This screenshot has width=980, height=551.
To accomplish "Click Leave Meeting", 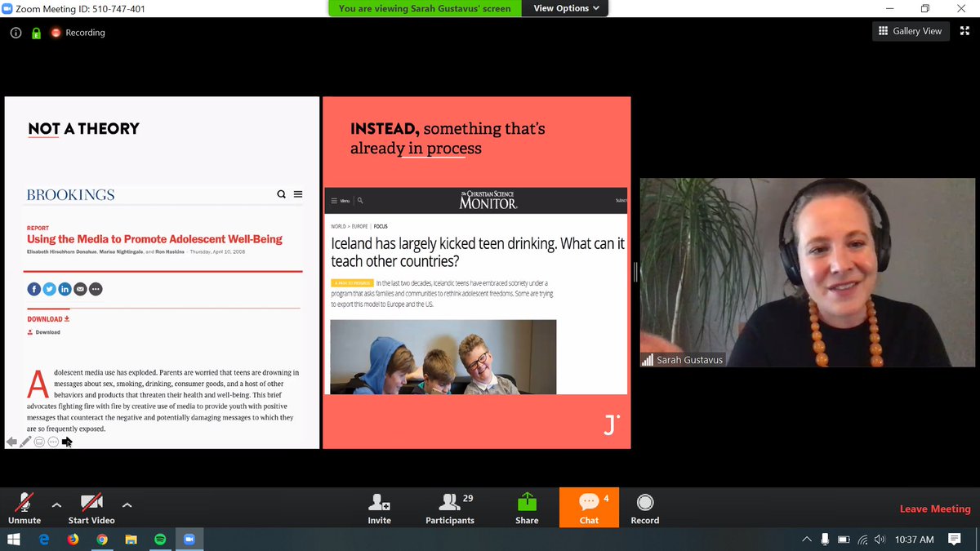I will coord(935,509).
